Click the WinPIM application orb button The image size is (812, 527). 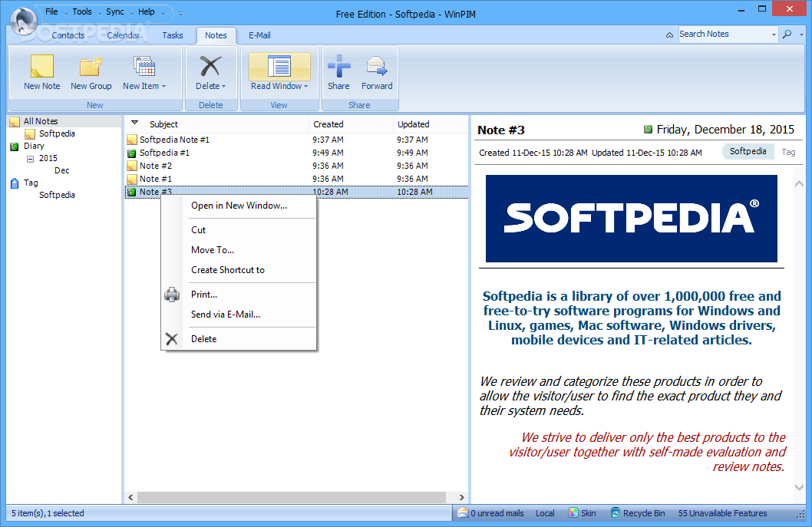coord(23,20)
